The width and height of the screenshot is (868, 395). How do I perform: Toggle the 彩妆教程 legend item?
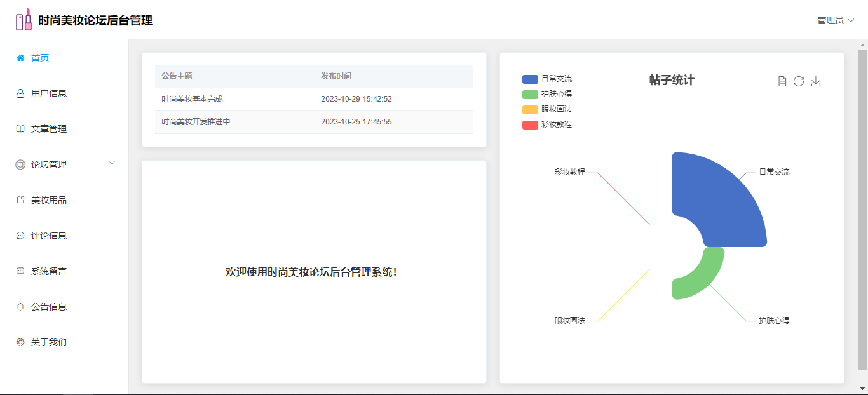tap(547, 124)
